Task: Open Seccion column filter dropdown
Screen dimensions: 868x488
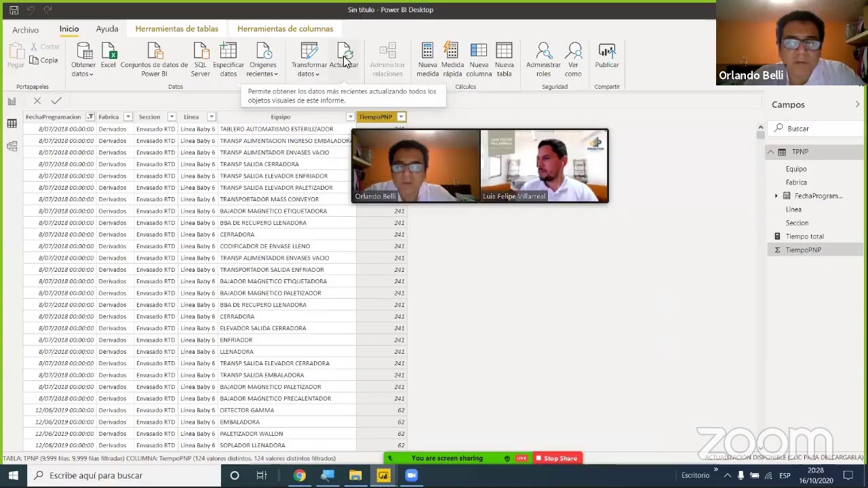Action: [172, 117]
